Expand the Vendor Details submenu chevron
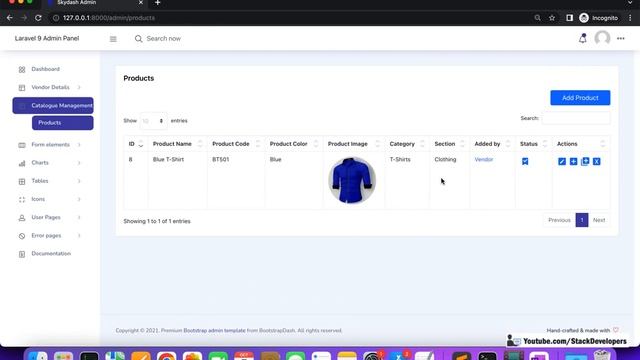640x360 pixels. point(79,87)
